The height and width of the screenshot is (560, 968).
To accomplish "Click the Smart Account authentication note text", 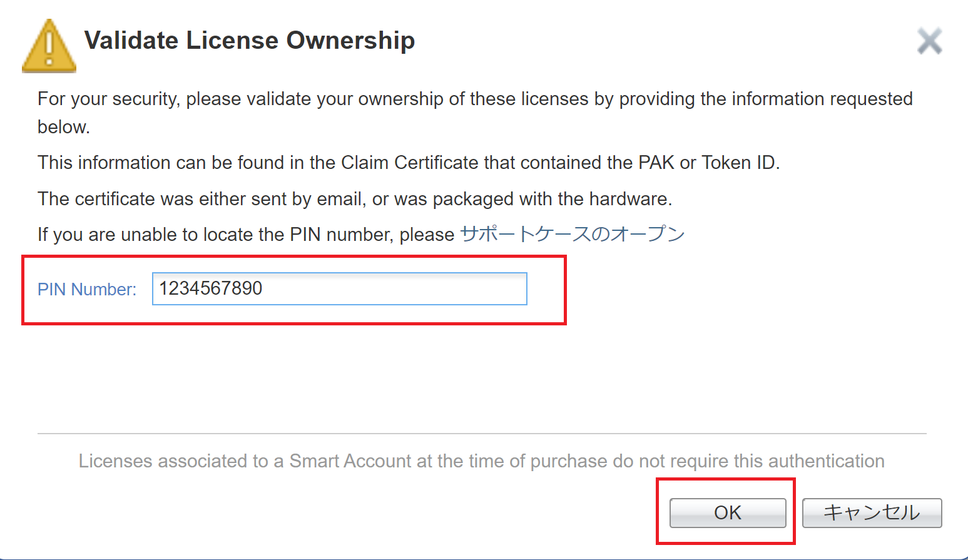I will pyautogui.click(x=481, y=461).
